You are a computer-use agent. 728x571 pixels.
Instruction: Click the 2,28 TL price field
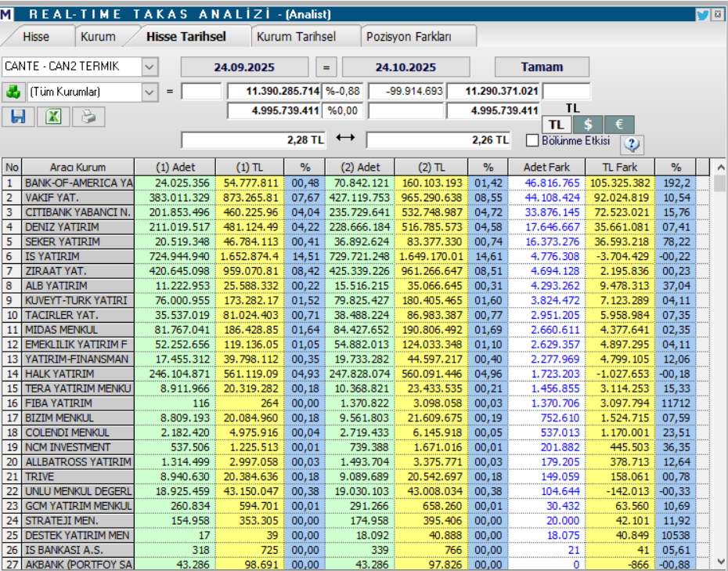(x=254, y=140)
